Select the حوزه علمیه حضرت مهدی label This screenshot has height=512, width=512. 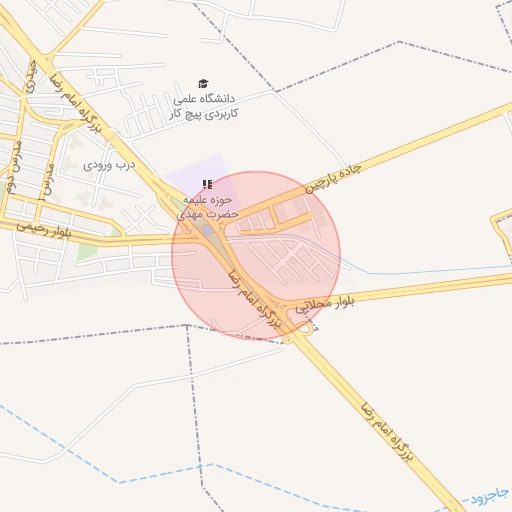point(207,207)
